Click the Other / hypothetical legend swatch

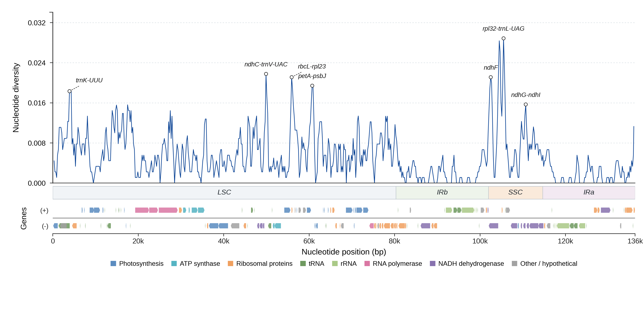point(515,264)
